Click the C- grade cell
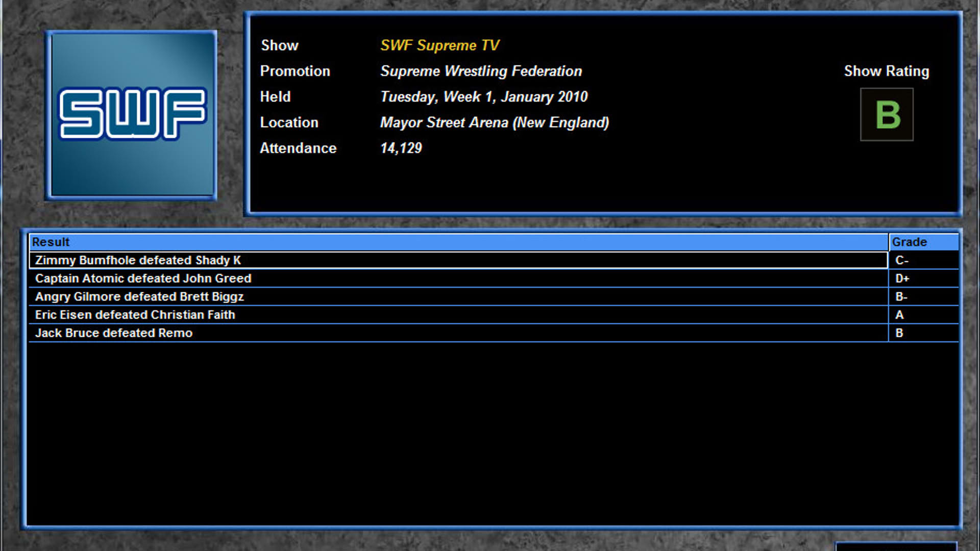Viewport: 980px width, 551px height. (x=924, y=260)
